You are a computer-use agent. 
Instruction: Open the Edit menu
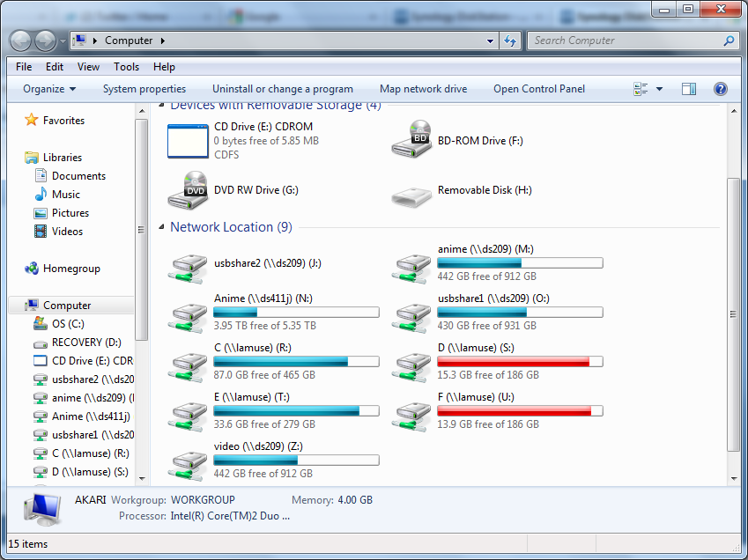(55, 67)
